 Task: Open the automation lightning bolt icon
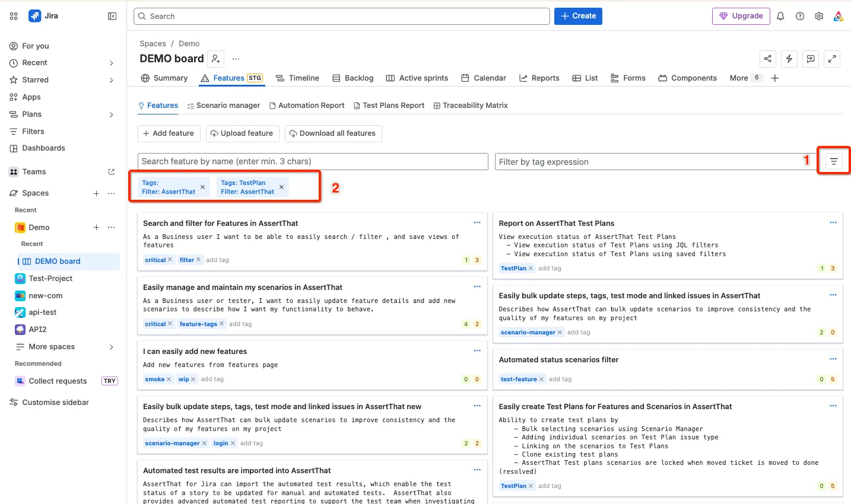789,59
